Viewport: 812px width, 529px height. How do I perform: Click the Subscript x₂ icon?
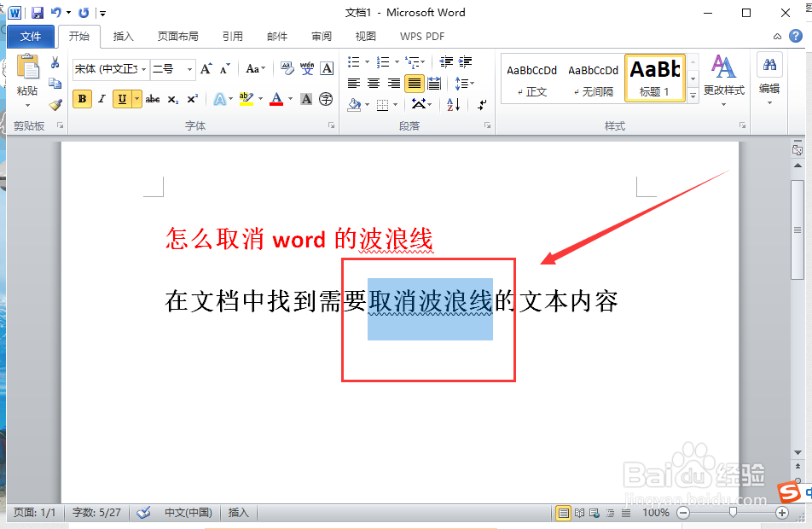point(173,99)
